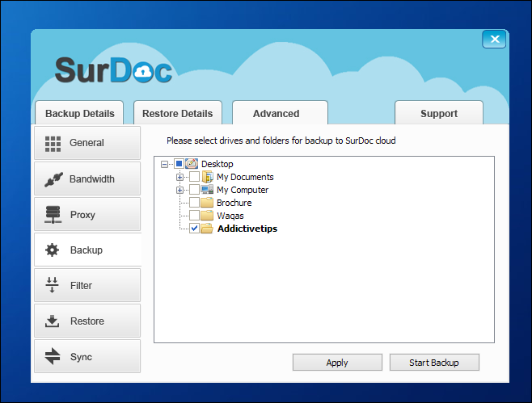Select the Restore download icon
532x403 pixels.
(x=53, y=321)
